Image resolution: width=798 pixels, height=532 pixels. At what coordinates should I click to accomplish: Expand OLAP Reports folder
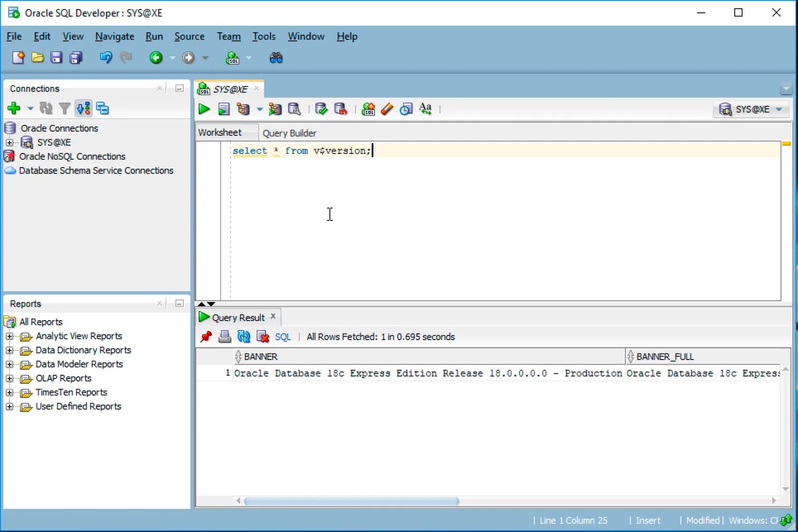tap(10, 379)
